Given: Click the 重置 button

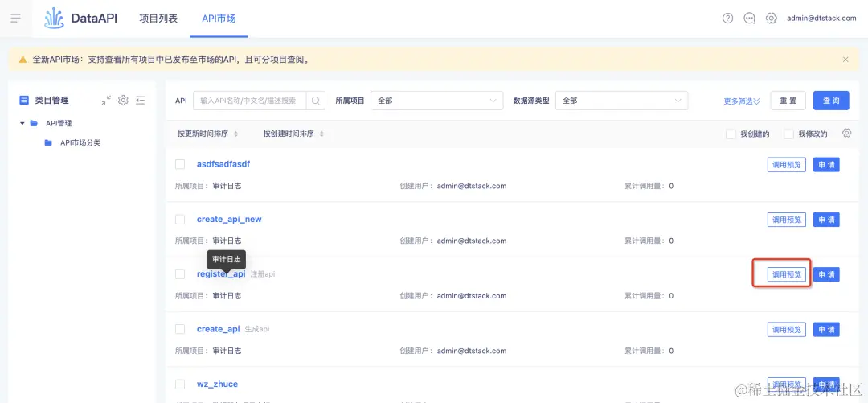Looking at the screenshot, I should pyautogui.click(x=788, y=101).
